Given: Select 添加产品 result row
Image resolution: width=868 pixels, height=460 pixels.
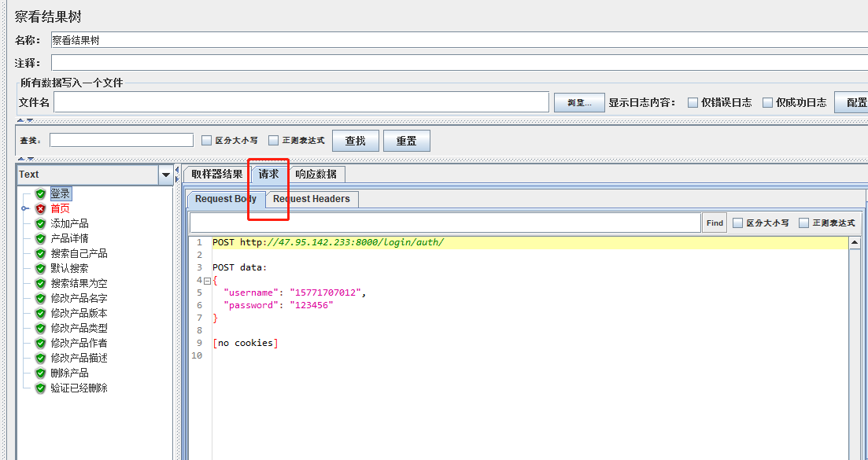Looking at the screenshot, I should (70, 224).
